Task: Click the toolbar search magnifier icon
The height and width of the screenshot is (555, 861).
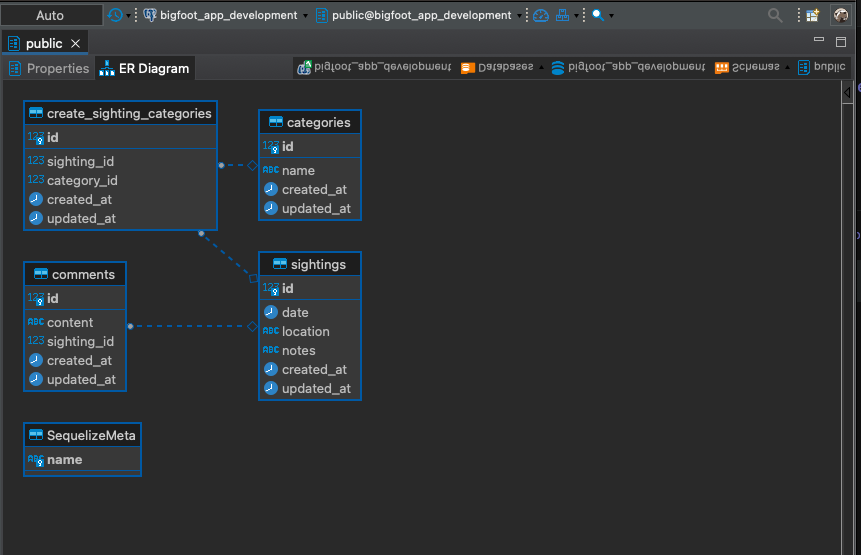Action: click(597, 15)
